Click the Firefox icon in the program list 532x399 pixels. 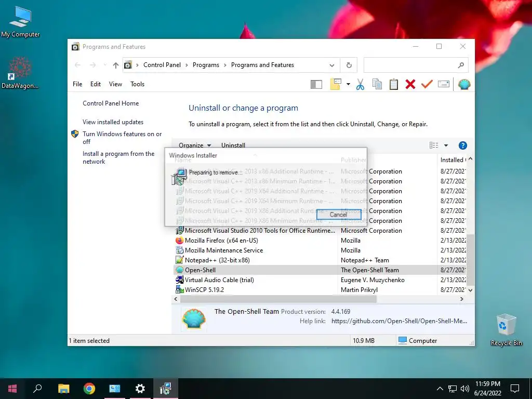pos(179,241)
